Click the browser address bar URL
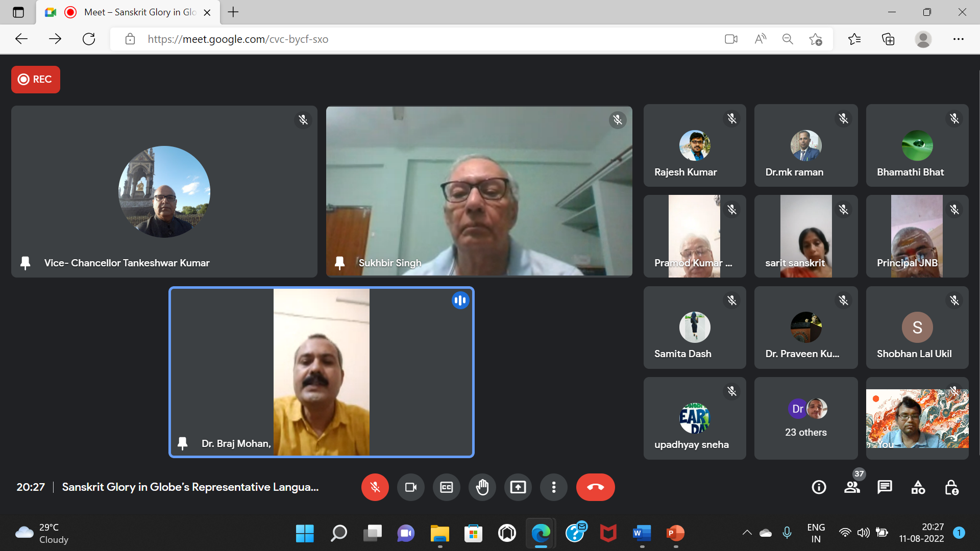 [x=238, y=39]
